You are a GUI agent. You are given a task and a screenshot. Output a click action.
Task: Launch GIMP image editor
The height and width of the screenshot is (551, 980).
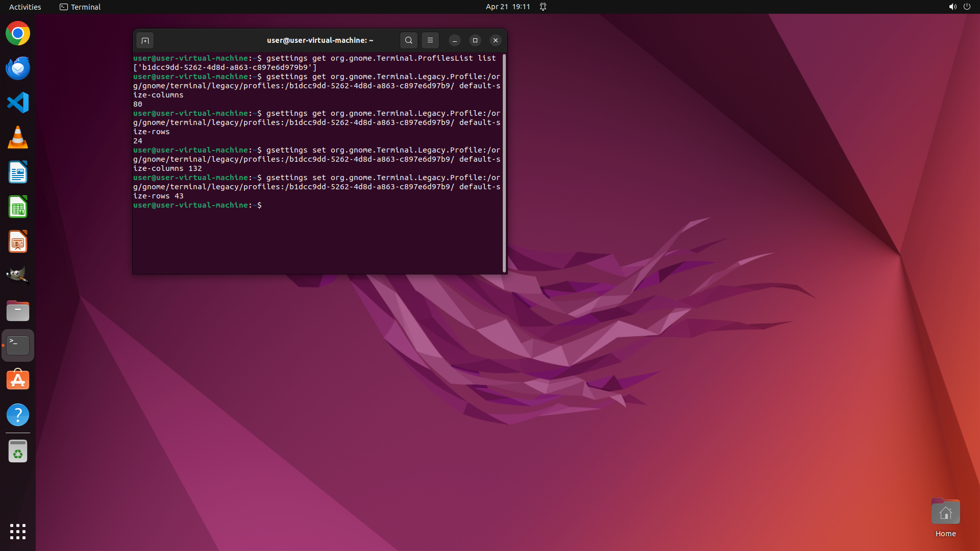coord(18,275)
